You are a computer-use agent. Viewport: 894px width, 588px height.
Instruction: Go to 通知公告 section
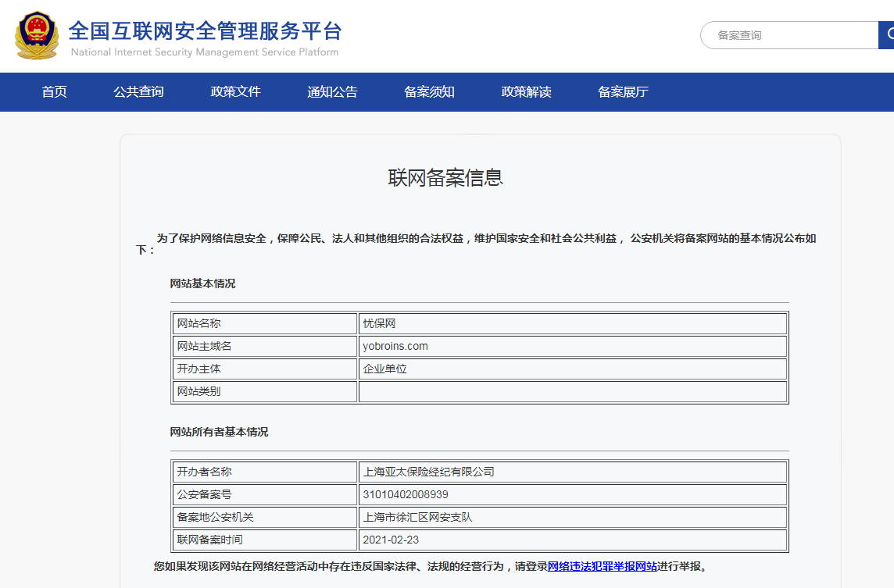(x=332, y=91)
